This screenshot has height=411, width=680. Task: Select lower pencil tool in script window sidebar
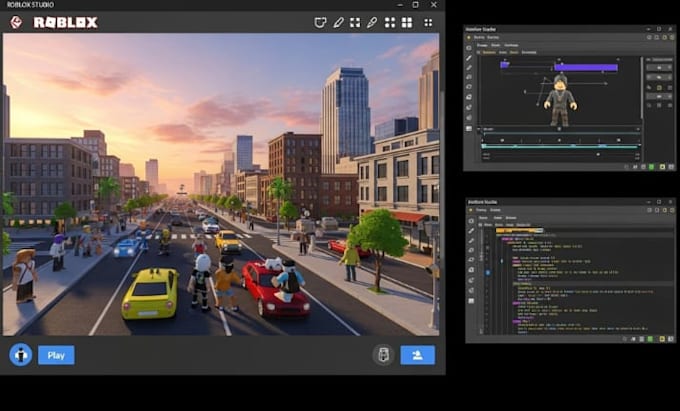tap(471, 241)
